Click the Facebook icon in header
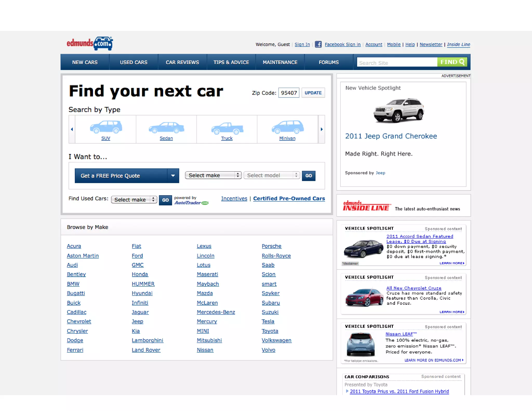The height and width of the screenshot is (411, 532). [x=318, y=44]
